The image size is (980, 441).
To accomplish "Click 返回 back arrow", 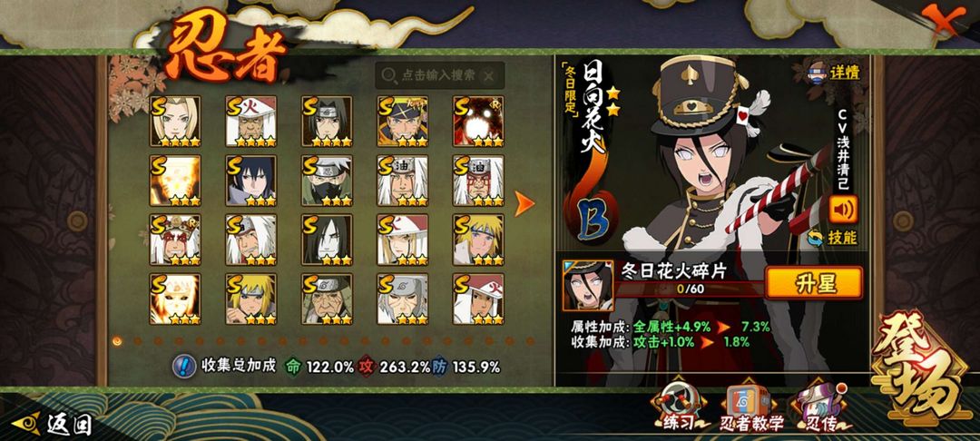I will pyautogui.click(x=53, y=424).
